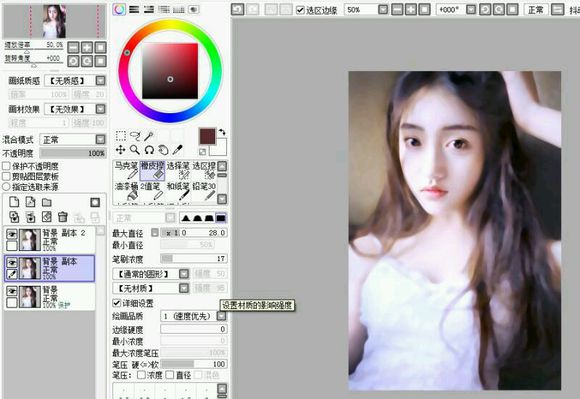This screenshot has width=580, height=399.
Task: Select the rotate canvas tool
Action: click(149, 150)
